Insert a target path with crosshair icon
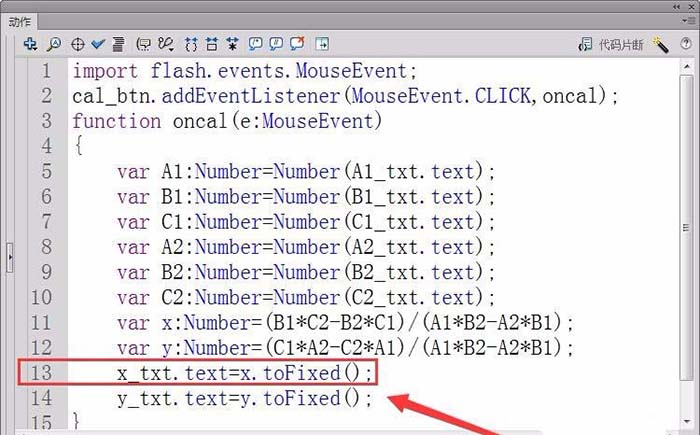The height and width of the screenshot is (435, 700). coord(78,44)
